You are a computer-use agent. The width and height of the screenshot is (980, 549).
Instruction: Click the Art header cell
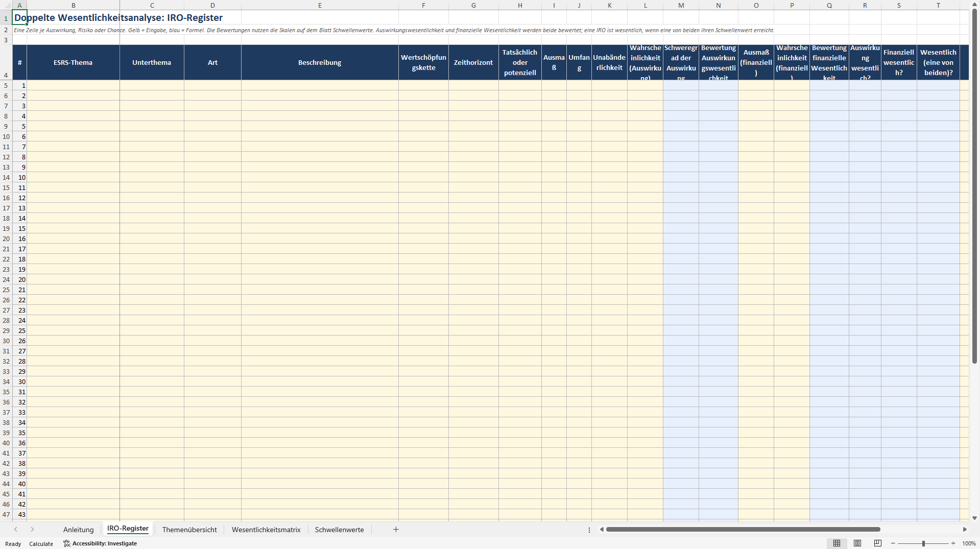coord(212,62)
